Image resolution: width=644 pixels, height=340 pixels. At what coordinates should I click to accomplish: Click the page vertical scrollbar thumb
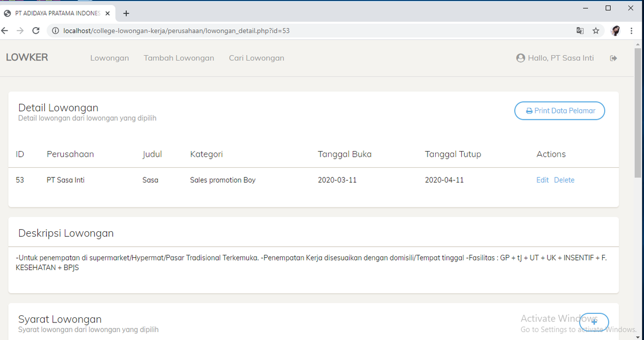(x=638, y=113)
